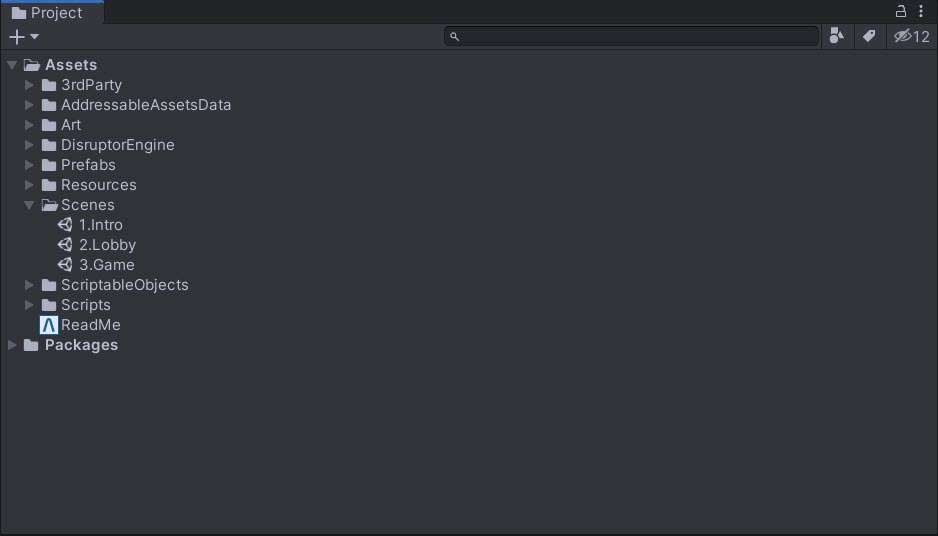The height and width of the screenshot is (536, 938).
Task: Click the Art folder icon
Action: 49,125
